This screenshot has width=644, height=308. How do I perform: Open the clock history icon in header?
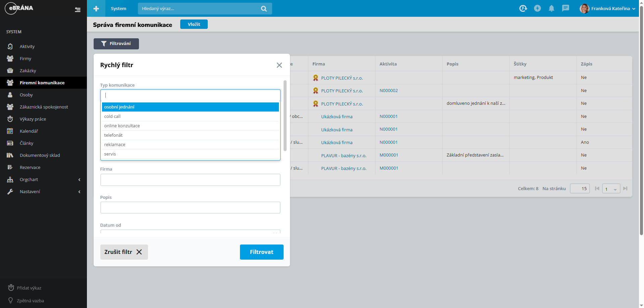tap(523, 8)
